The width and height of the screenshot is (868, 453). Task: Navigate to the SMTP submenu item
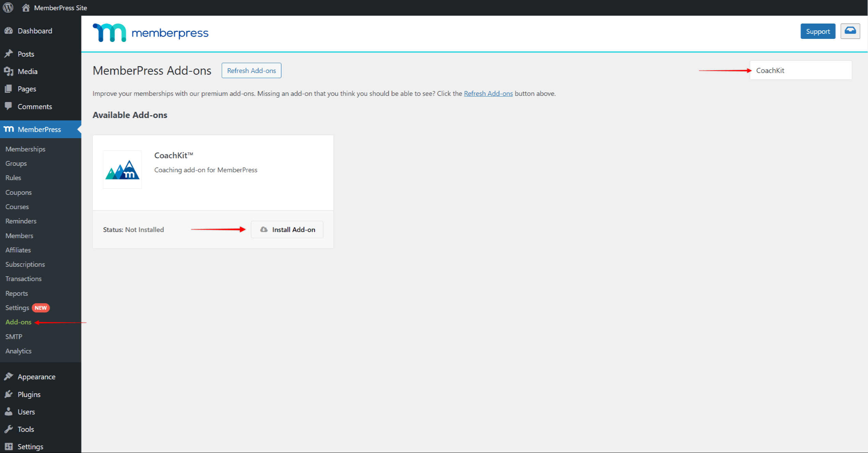click(x=14, y=336)
